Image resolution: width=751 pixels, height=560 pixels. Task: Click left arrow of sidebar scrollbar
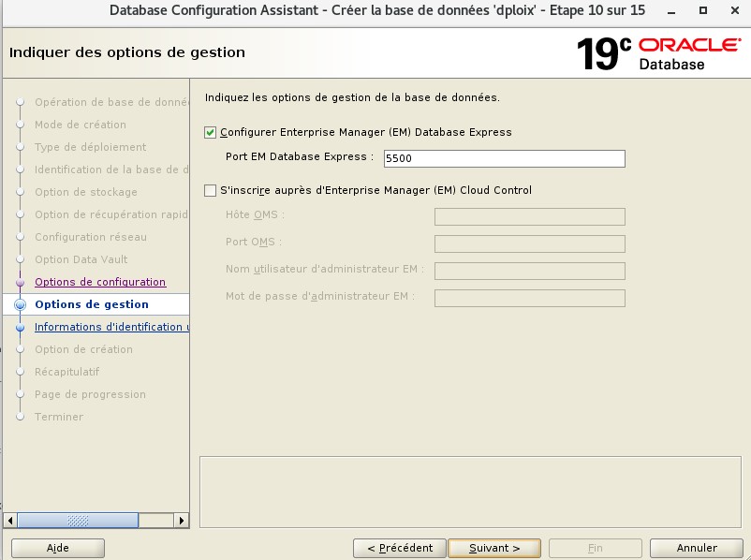click(x=10, y=521)
